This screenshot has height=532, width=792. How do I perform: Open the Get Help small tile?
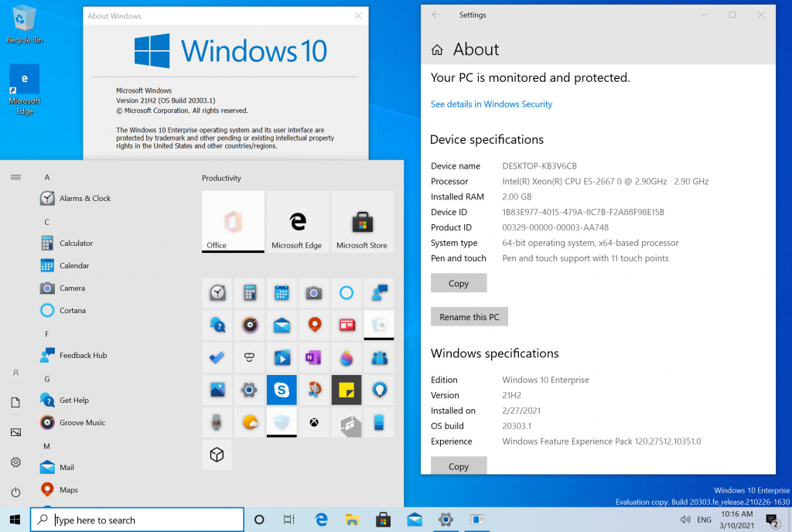coord(217,325)
